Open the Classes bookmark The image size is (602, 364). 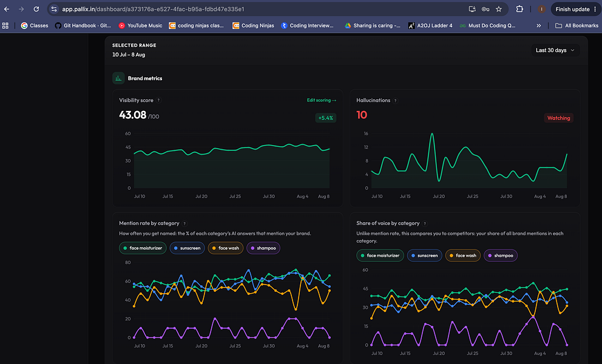tap(35, 25)
